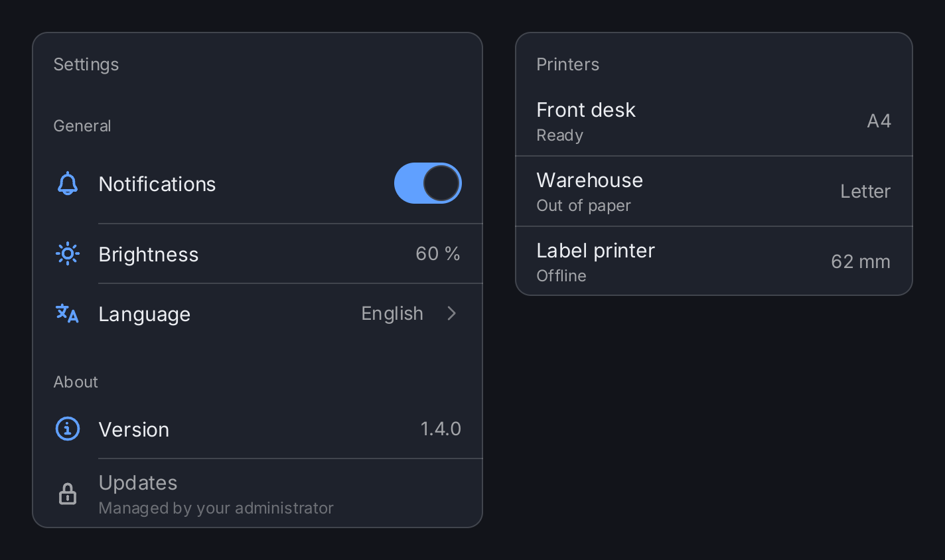Viewport: 945px width, 560px height.
Task: Click the Version info circle icon
Action: pos(68,429)
